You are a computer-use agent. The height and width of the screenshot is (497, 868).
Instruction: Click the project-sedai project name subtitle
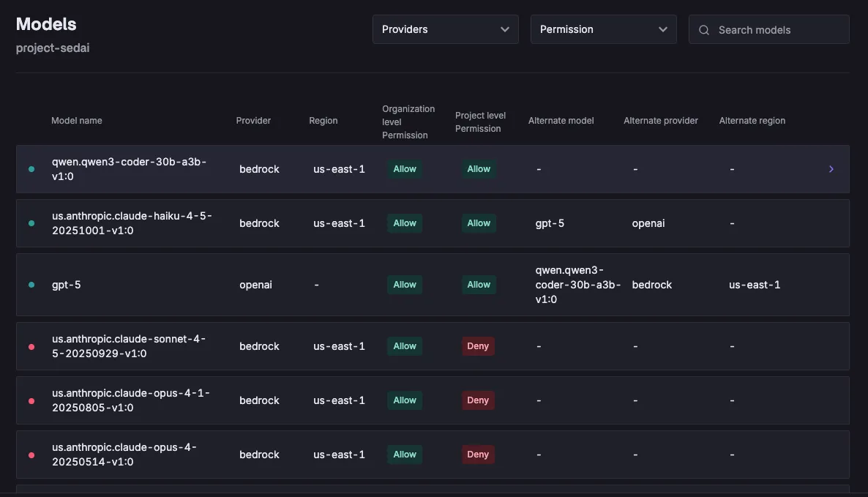tap(53, 48)
